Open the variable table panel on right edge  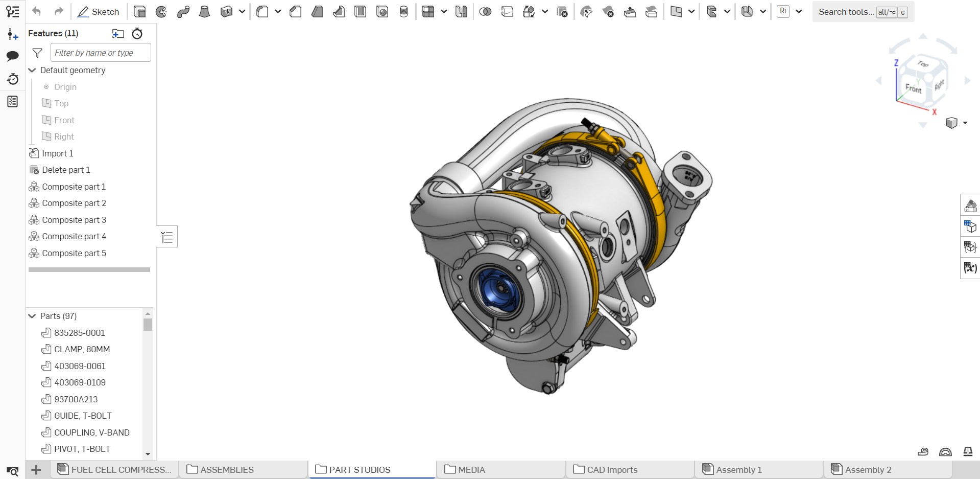[x=970, y=268]
